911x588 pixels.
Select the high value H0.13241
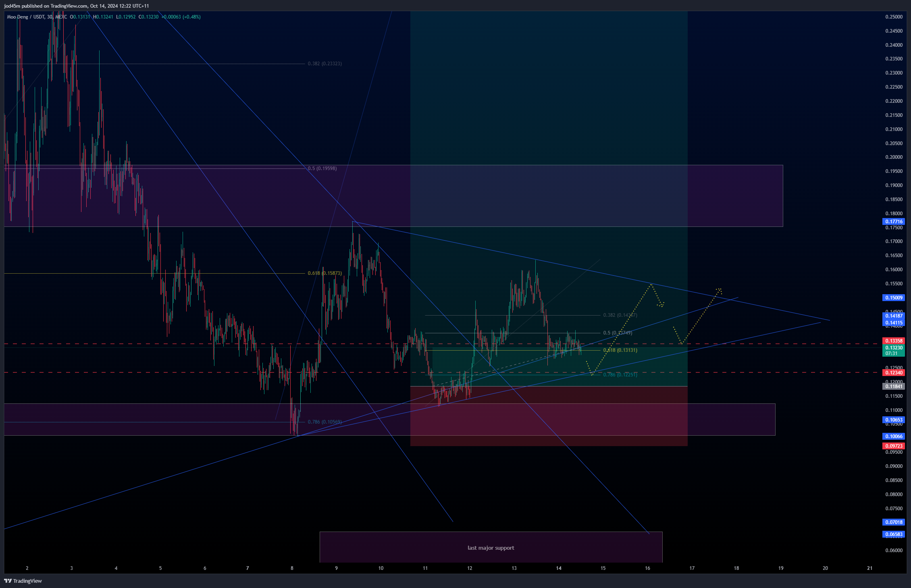103,17
